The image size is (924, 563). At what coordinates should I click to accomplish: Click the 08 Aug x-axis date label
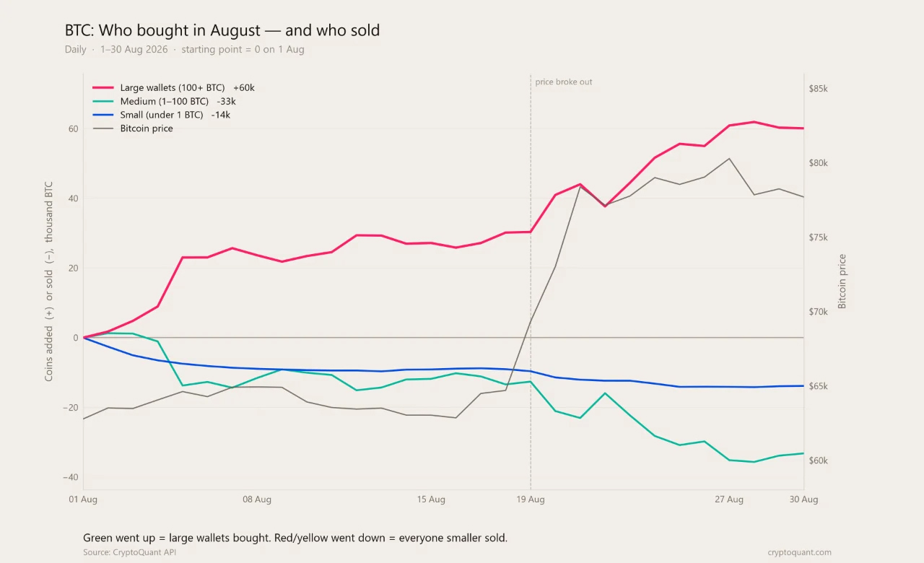[x=257, y=499]
